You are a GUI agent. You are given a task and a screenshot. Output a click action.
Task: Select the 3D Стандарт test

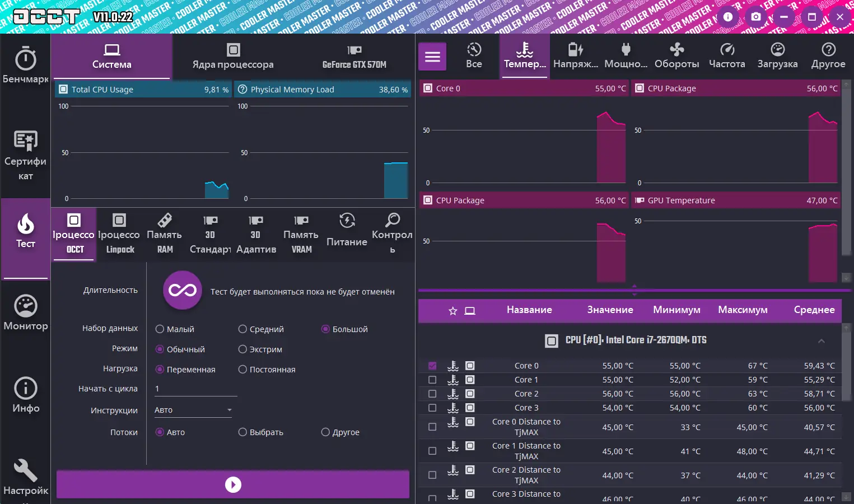pyautogui.click(x=210, y=234)
